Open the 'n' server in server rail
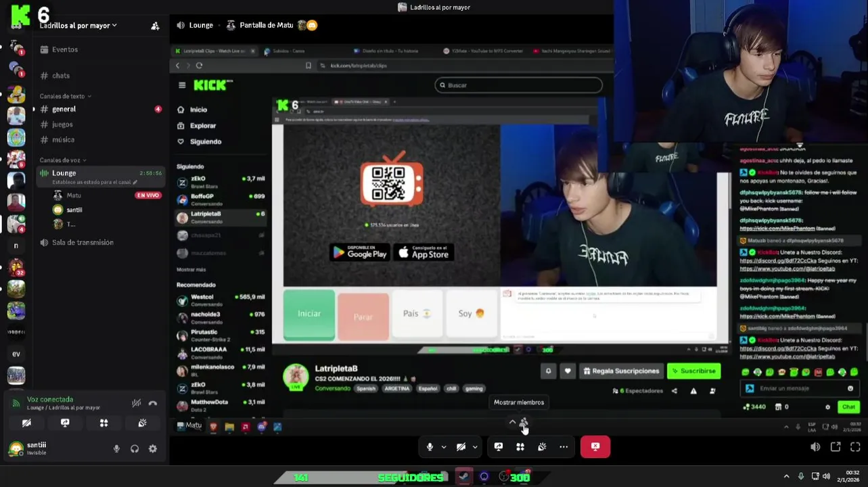 click(16, 246)
